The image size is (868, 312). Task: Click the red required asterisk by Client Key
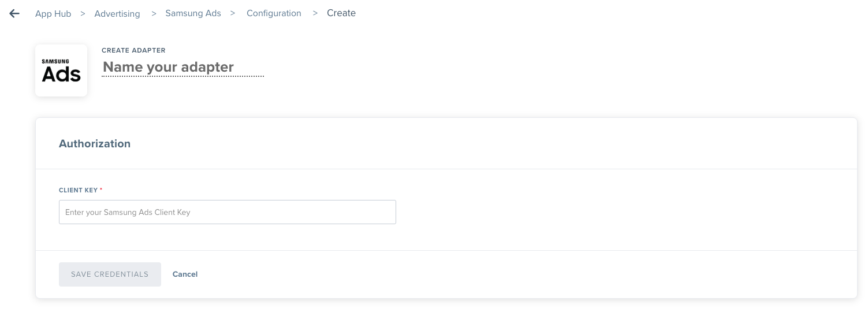coord(101,190)
